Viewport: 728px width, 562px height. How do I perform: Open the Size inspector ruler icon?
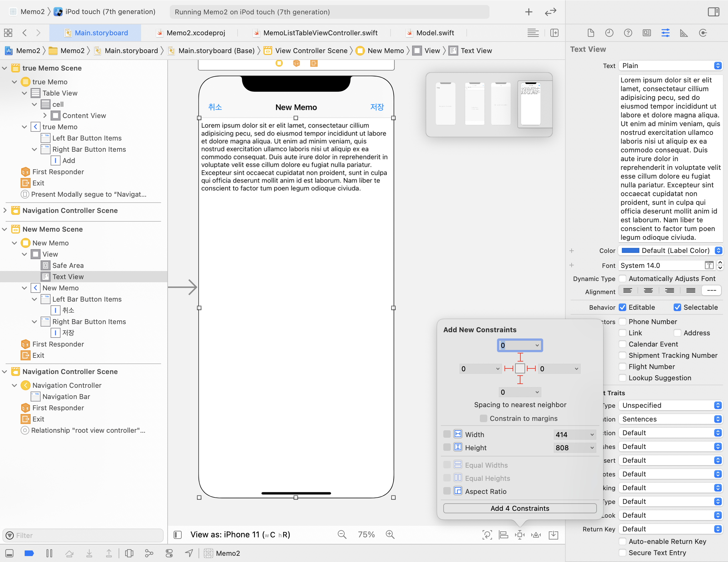(x=684, y=33)
